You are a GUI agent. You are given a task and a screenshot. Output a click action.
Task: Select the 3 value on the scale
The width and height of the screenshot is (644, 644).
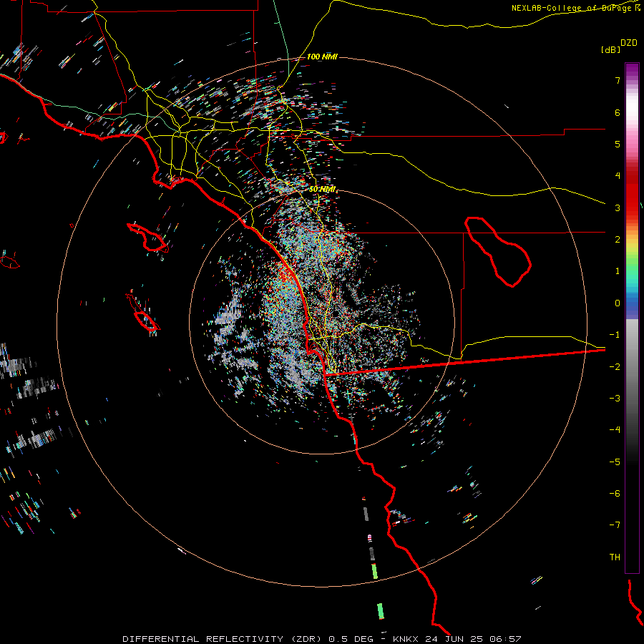[x=618, y=208]
